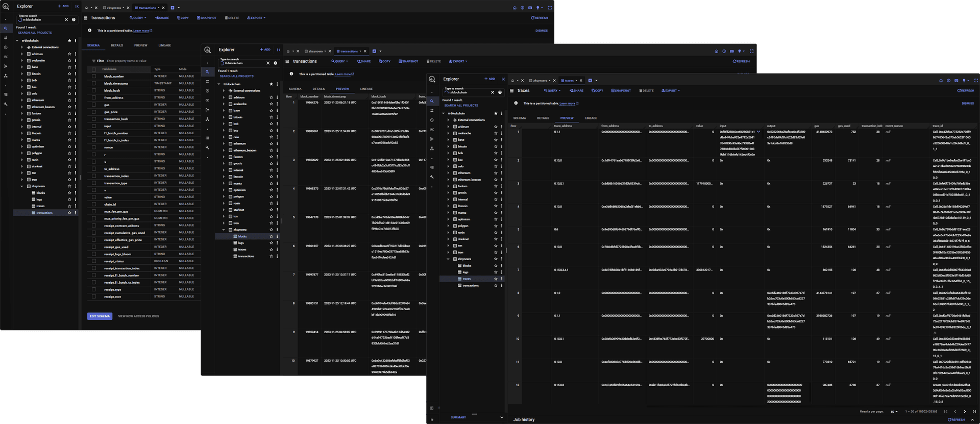
Task: Clear the tt-blockchain search in the traces window
Action: click(x=493, y=92)
